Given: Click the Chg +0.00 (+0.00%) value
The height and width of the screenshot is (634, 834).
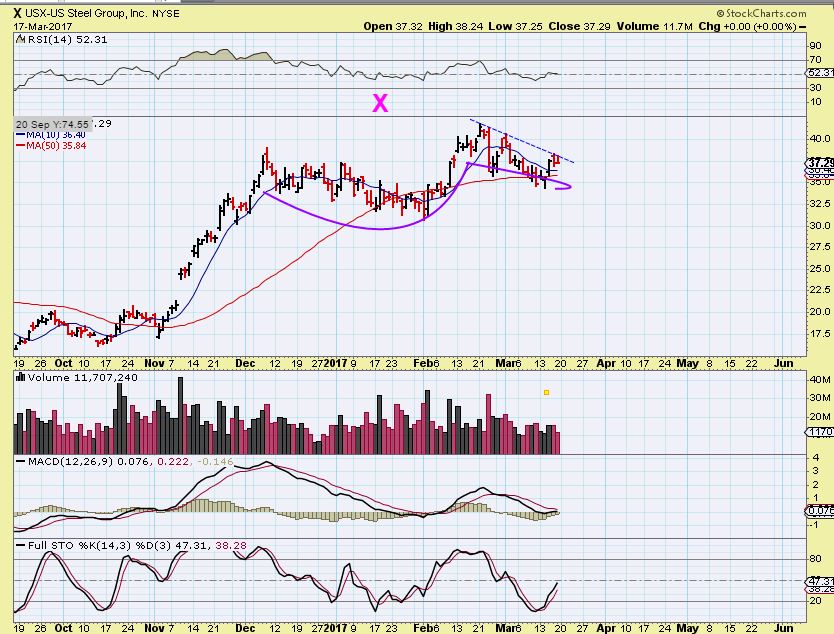Looking at the screenshot, I should (x=747, y=26).
